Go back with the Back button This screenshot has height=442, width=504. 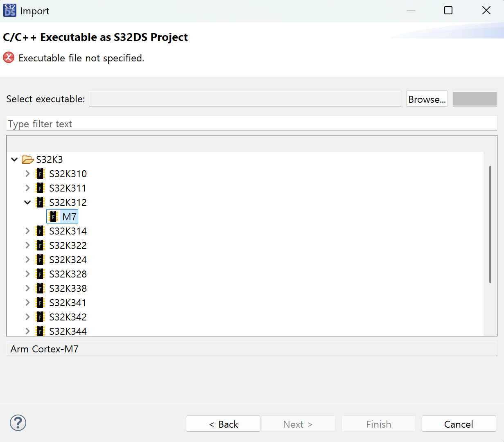point(223,424)
